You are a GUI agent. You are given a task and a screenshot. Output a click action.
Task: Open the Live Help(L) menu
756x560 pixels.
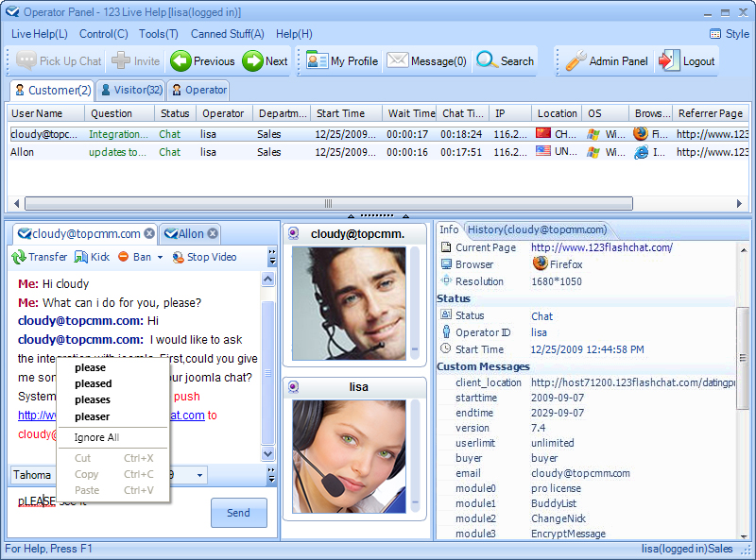click(40, 34)
